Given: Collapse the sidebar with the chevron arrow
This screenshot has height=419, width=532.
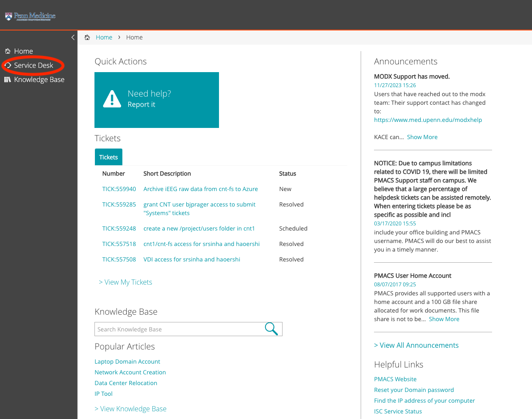Looking at the screenshot, I should [x=73, y=37].
